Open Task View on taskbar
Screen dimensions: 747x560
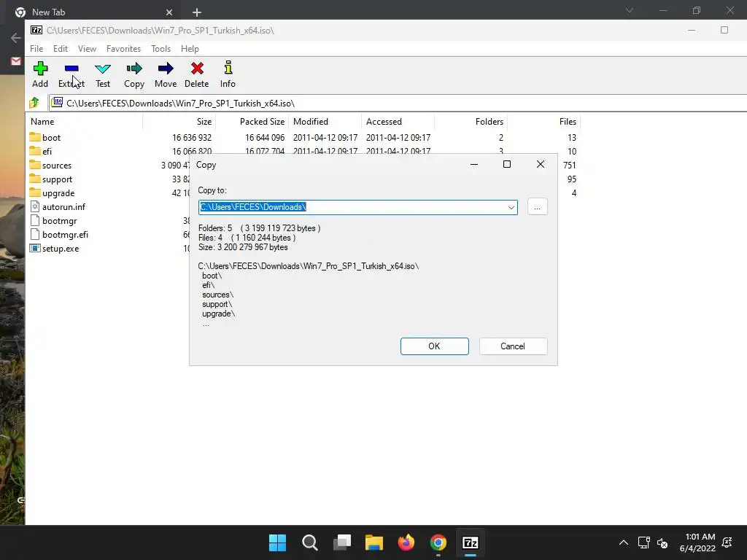(x=342, y=542)
